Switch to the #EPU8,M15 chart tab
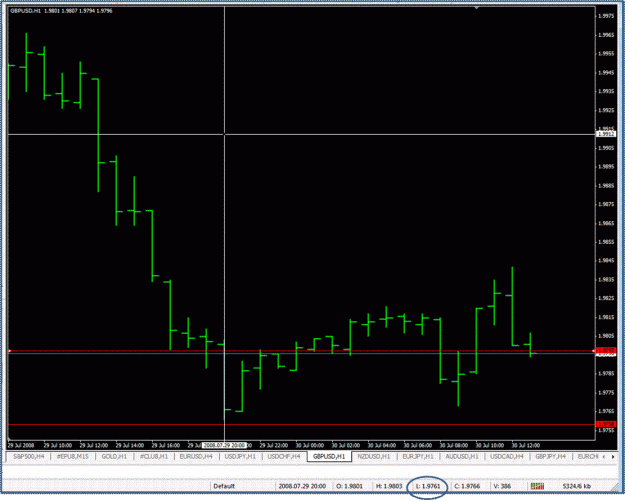 click(x=73, y=456)
